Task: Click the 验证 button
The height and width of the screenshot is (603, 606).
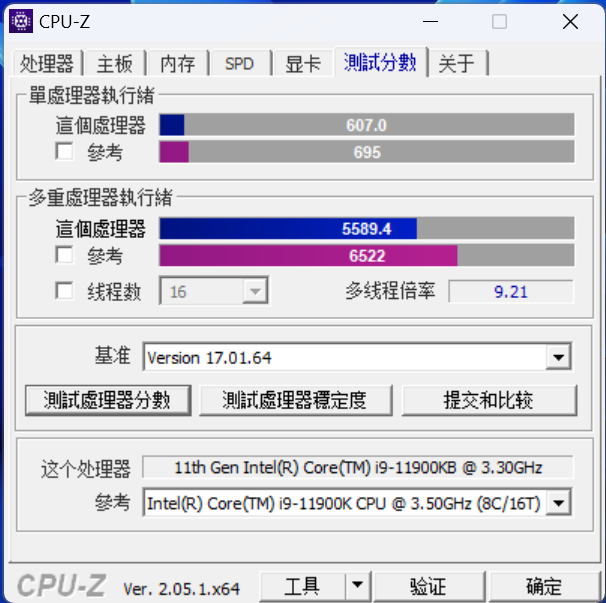Action: click(x=429, y=586)
